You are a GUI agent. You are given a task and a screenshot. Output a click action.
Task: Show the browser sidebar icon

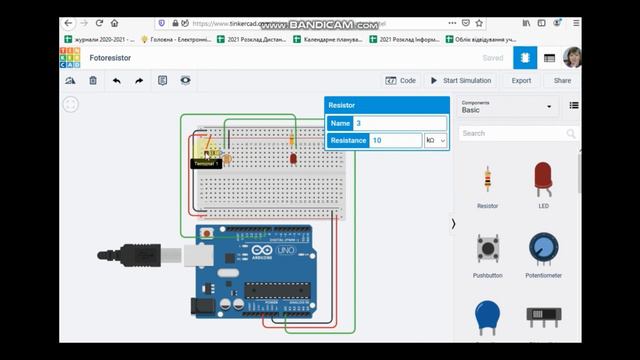pyautogui.click(x=542, y=23)
